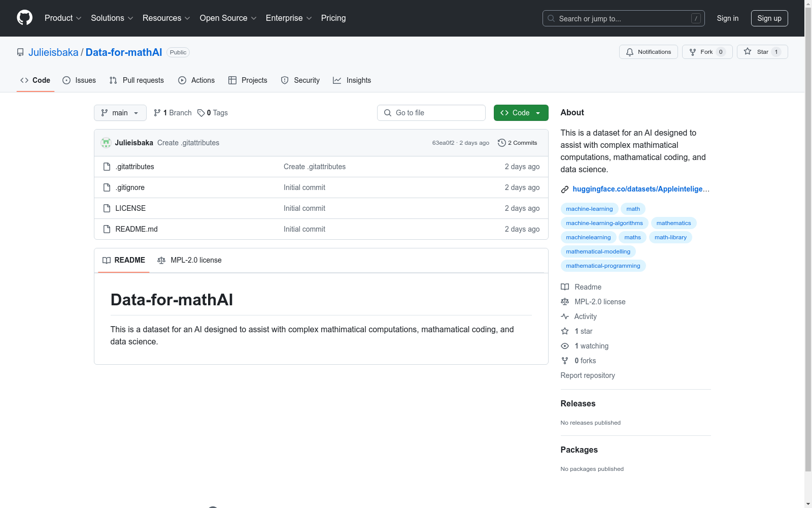
Task: Click the branch icon beside 1 Branch
Action: tap(157, 113)
